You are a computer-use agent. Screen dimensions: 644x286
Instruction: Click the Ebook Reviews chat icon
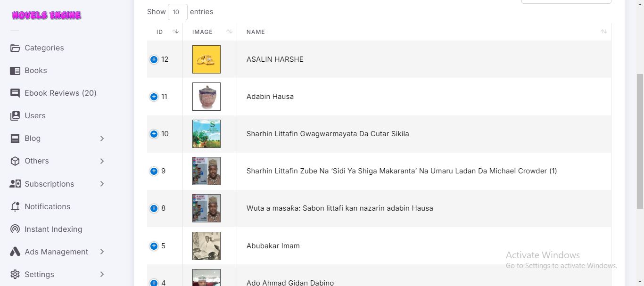coord(15,93)
